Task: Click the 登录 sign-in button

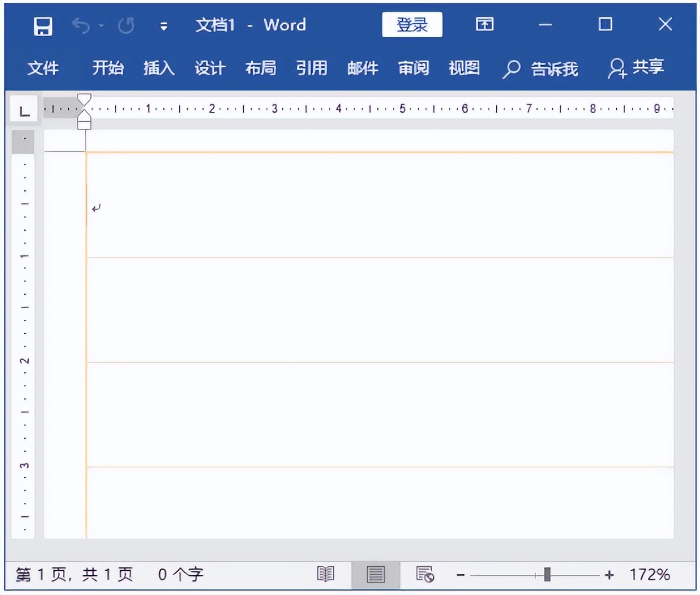Action: [412, 25]
